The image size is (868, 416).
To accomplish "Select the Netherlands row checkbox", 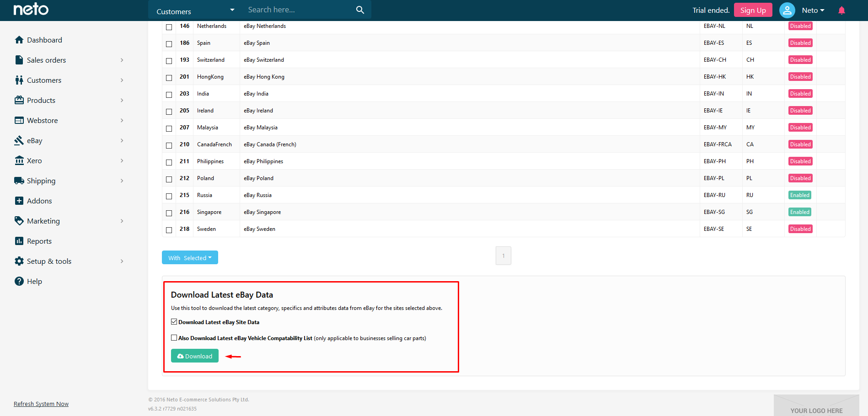I will pyautogui.click(x=169, y=27).
